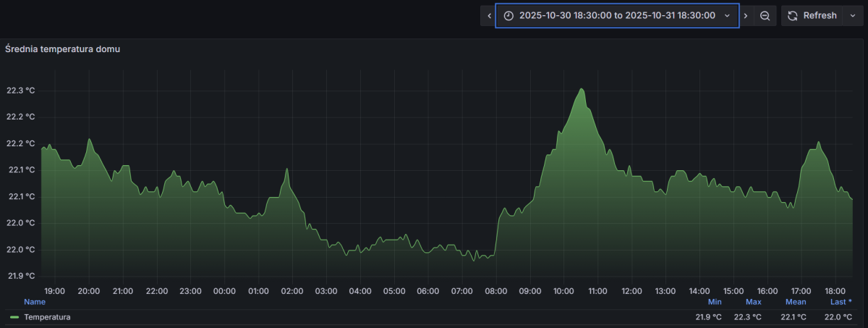Sort legend by Max column header
The width and height of the screenshot is (868, 328).
pyautogui.click(x=754, y=301)
